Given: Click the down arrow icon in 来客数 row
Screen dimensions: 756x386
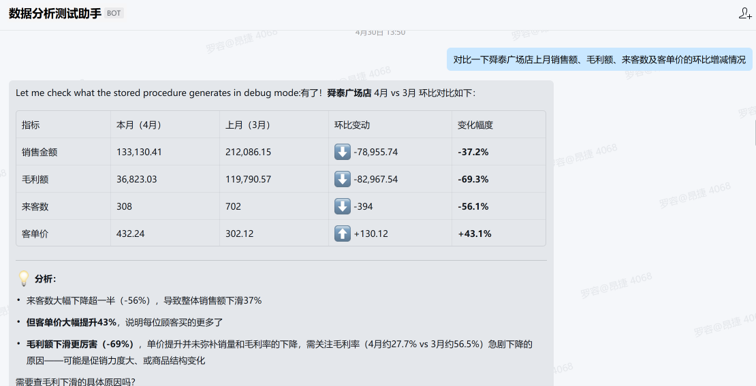Looking at the screenshot, I should click(342, 206).
